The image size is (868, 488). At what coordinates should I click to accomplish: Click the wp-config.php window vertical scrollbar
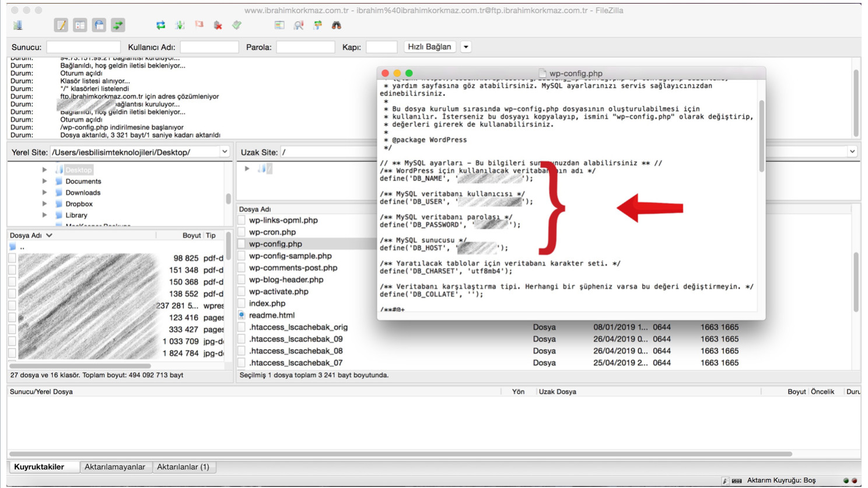[x=762, y=136]
